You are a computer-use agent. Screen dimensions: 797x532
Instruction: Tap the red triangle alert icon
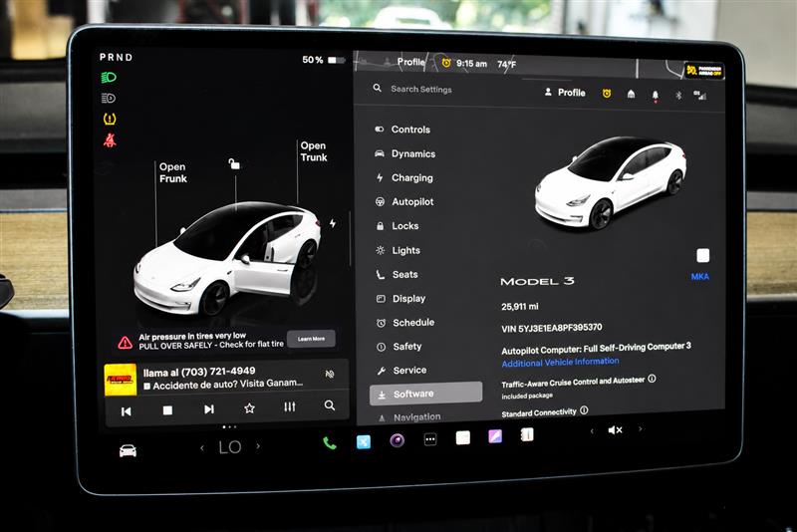(126, 343)
